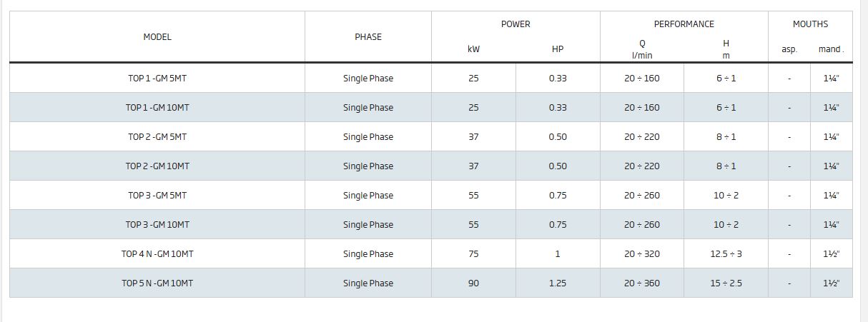Select the 12.5 ÷ 3 head value
Screen dimensions: 868x322
726,254
